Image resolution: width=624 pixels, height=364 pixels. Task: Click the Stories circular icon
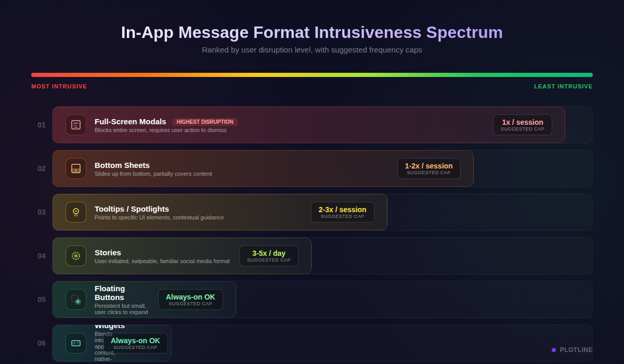tap(76, 256)
